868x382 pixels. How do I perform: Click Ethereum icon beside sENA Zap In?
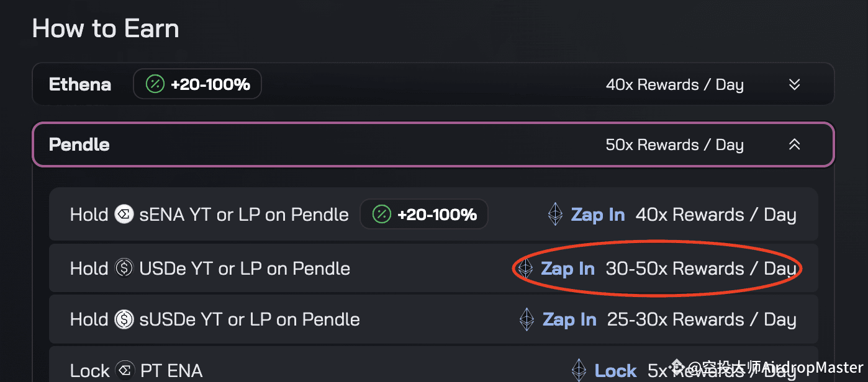click(x=555, y=215)
